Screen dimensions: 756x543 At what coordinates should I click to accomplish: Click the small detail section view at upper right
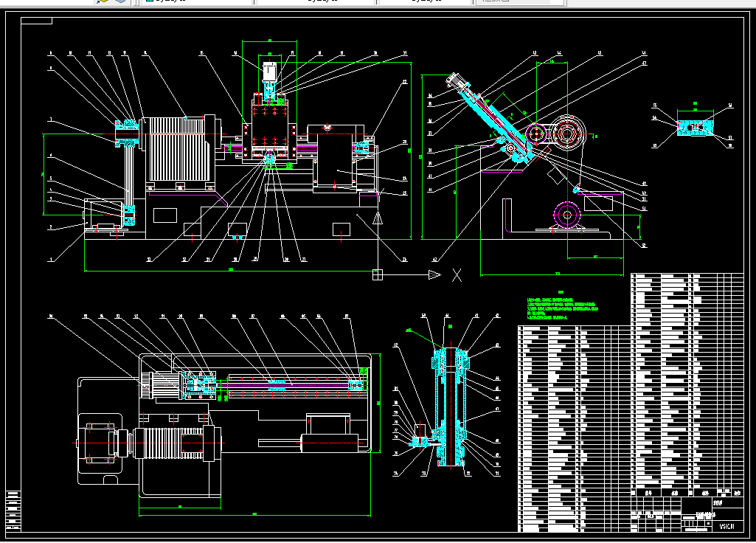click(696, 128)
